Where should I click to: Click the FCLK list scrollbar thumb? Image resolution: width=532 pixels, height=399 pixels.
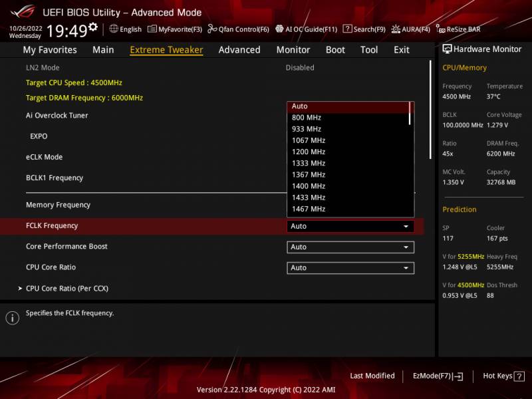pyautogui.click(x=410, y=113)
